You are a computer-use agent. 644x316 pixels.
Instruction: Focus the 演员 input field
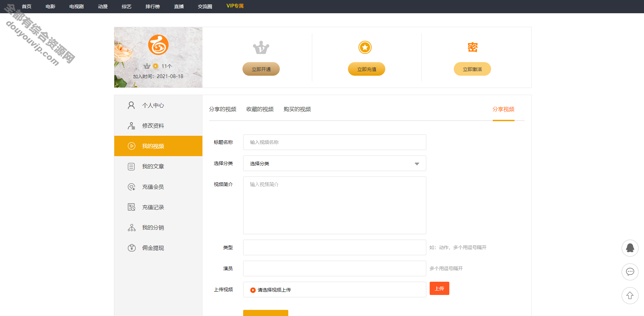[x=334, y=268]
